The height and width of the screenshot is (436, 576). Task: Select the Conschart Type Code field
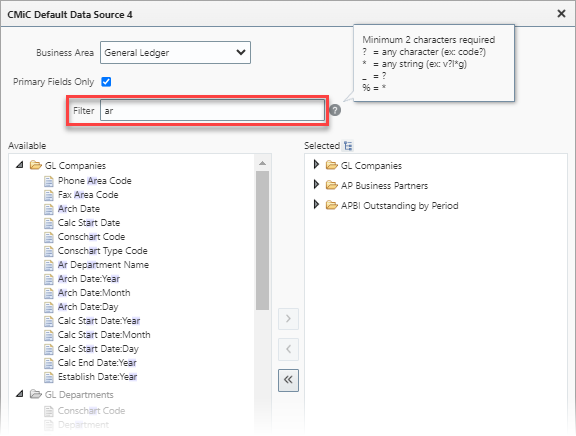point(102,251)
